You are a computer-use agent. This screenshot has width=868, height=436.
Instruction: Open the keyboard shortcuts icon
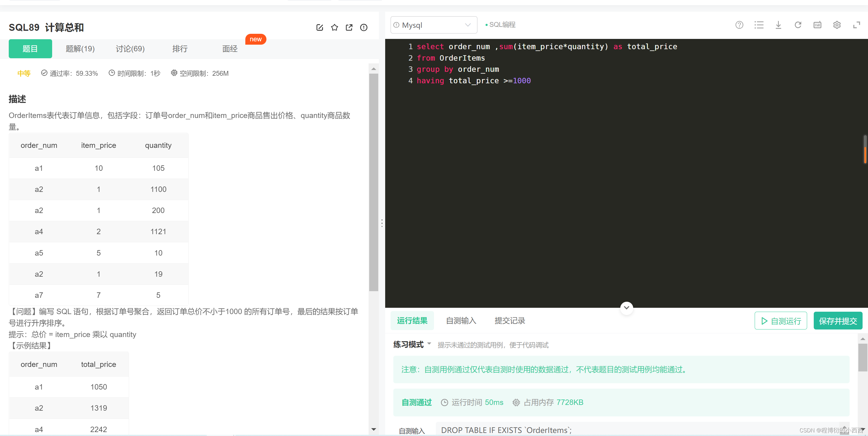coord(817,25)
